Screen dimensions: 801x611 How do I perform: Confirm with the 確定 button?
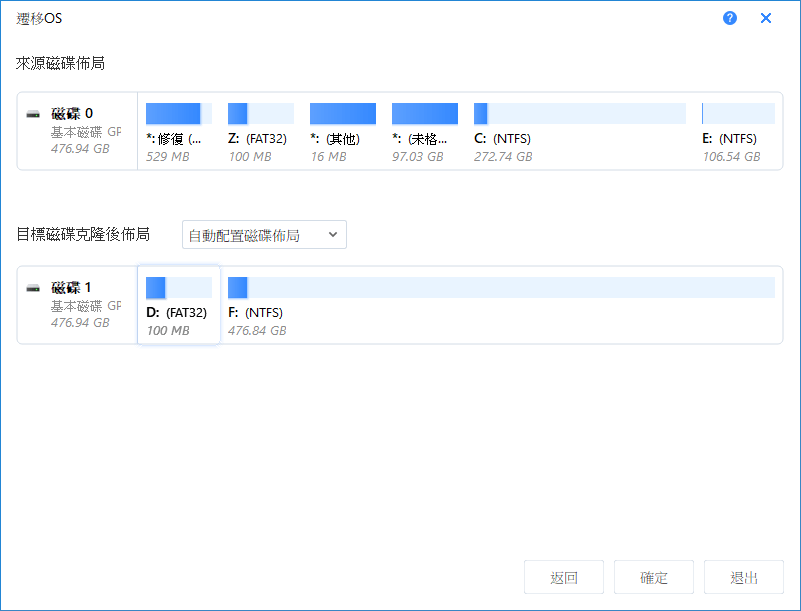tap(653, 577)
